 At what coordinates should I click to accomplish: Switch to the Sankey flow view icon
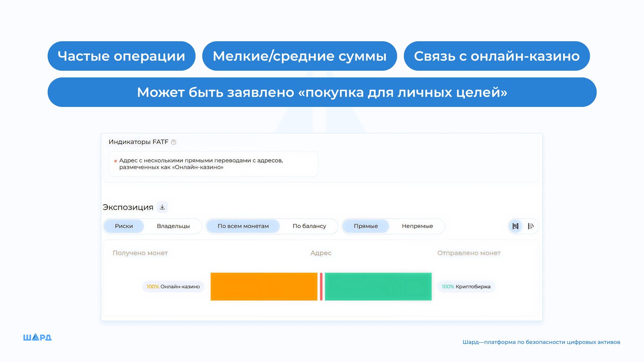point(516,226)
